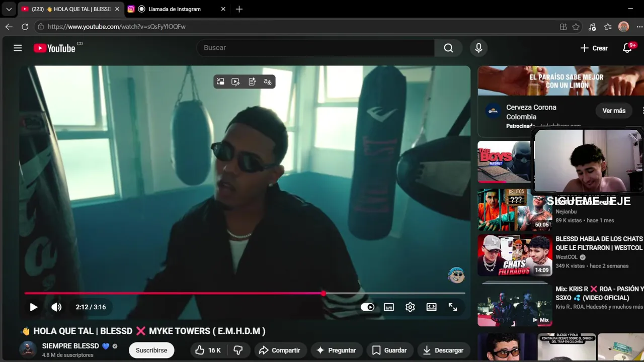The image size is (644, 362).
Task: Dislike the video with thumbs down
Action: 238,350
